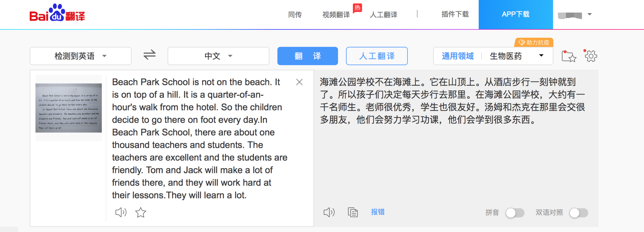Copy the translated Chinese text
Screen dimensions: 644x232
pyautogui.click(x=353, y=212)
